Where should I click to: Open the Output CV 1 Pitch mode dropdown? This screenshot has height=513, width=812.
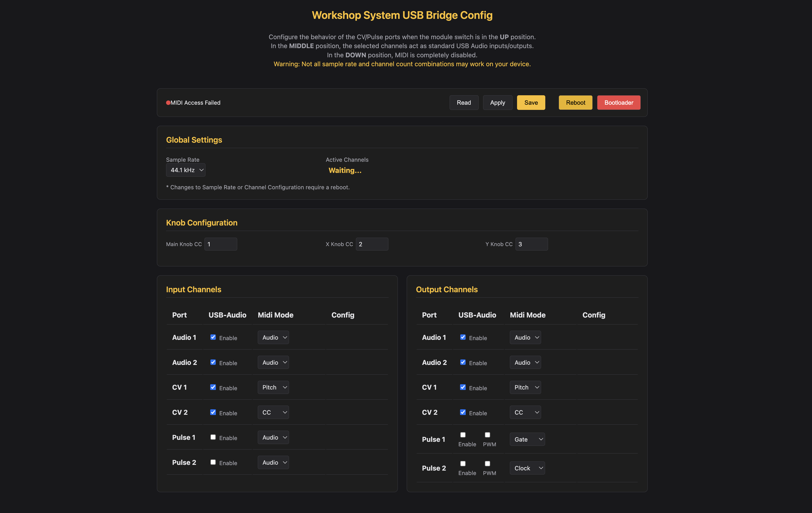pos(525,387)
